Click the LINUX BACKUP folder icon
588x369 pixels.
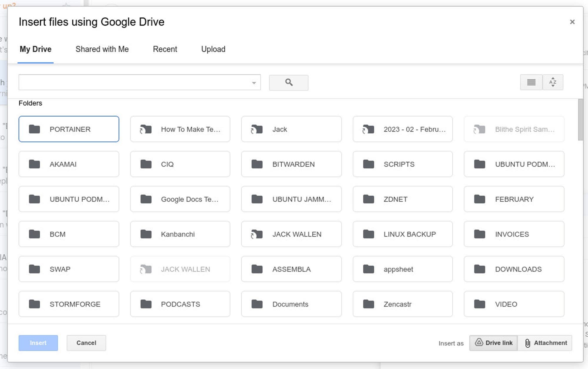point(368,234)
